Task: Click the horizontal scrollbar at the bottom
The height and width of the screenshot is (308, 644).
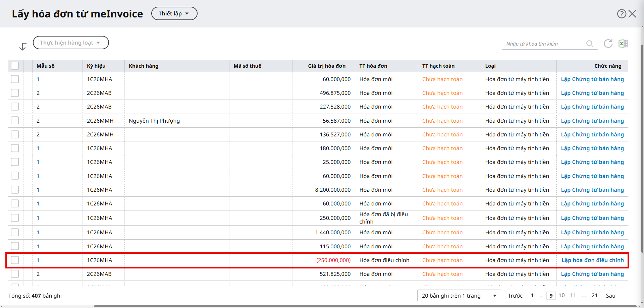Action: point(366,306)
